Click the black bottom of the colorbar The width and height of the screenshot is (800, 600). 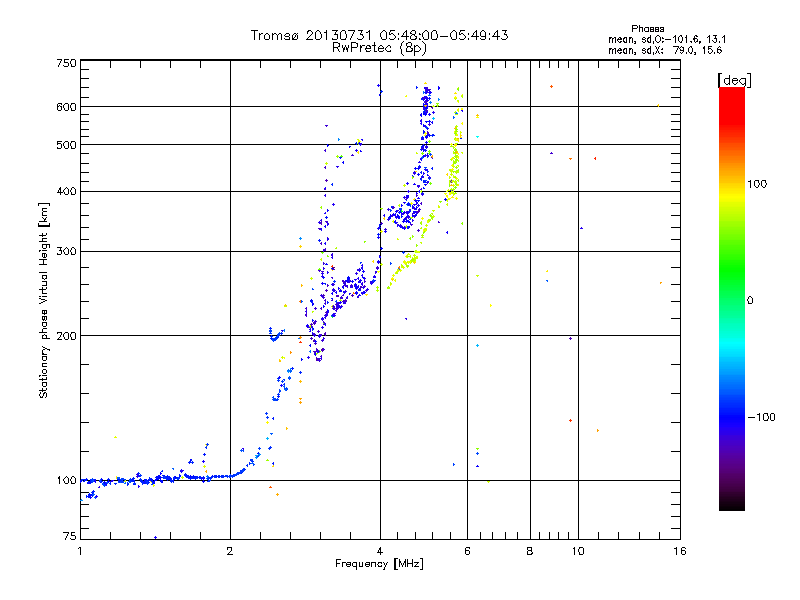(732, 503)
